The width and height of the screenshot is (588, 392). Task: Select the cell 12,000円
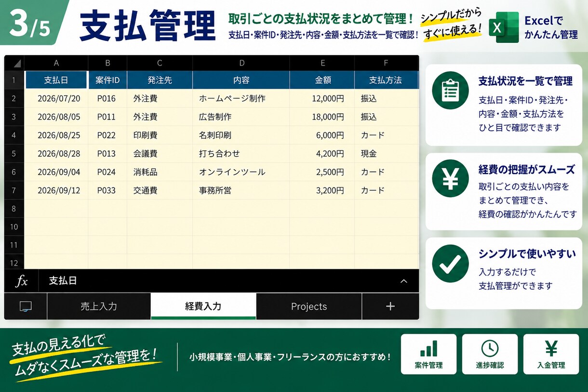pos(322,98)
